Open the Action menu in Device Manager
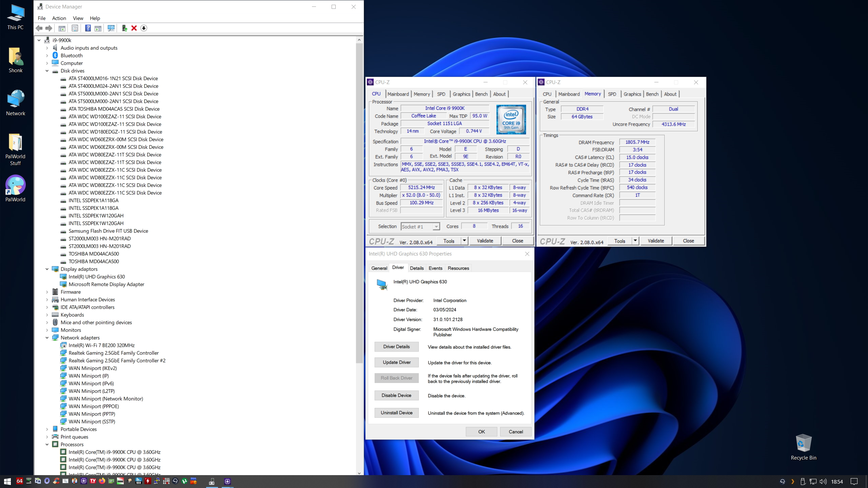This screenshot has height=488, width=868. click(x=59, y=18)
